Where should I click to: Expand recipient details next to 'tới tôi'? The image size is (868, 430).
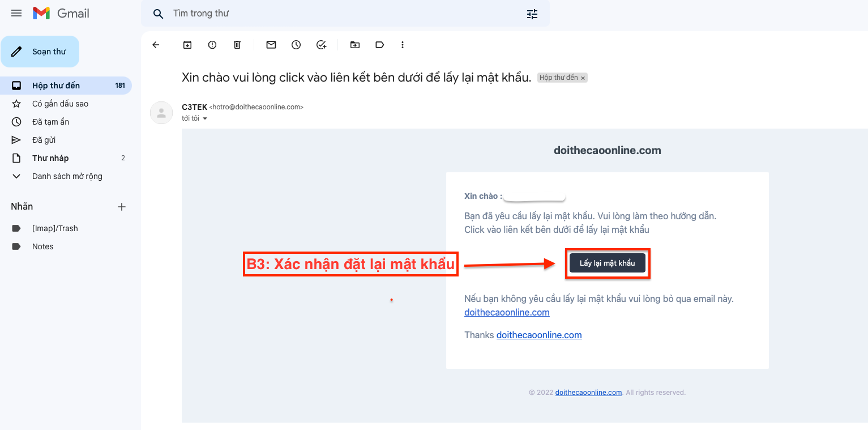[205, 118]
